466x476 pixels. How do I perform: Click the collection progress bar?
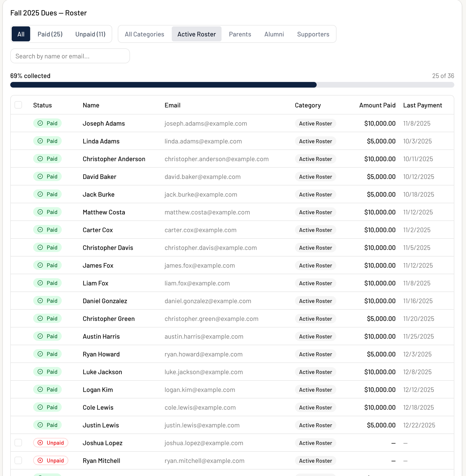pyautogui.click(x=232, y=85)
